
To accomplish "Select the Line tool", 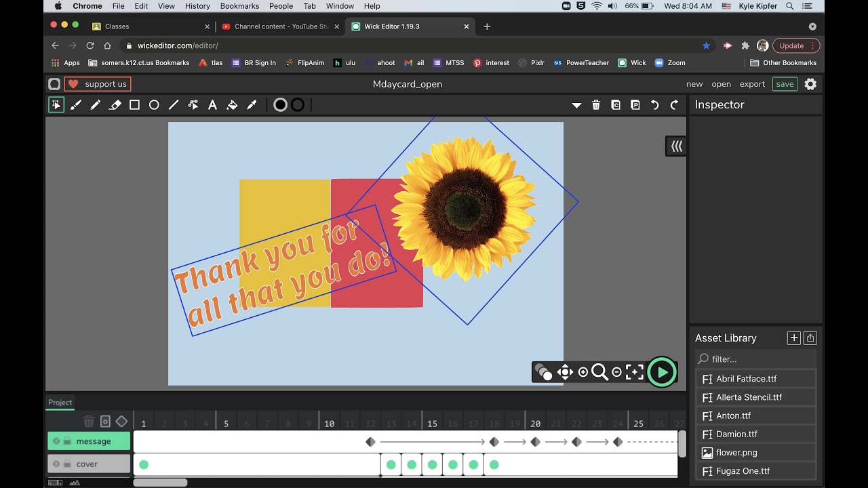I will [174, 105].
